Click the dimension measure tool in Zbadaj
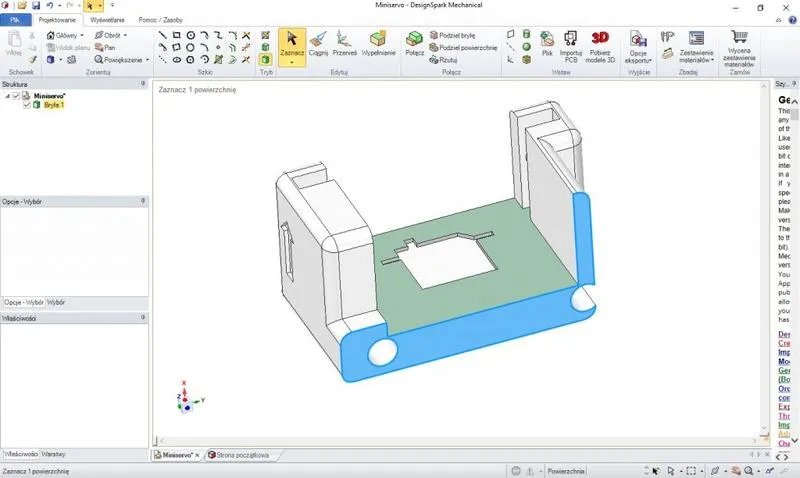Screen dimensions: 800x478 click(667, 36)
